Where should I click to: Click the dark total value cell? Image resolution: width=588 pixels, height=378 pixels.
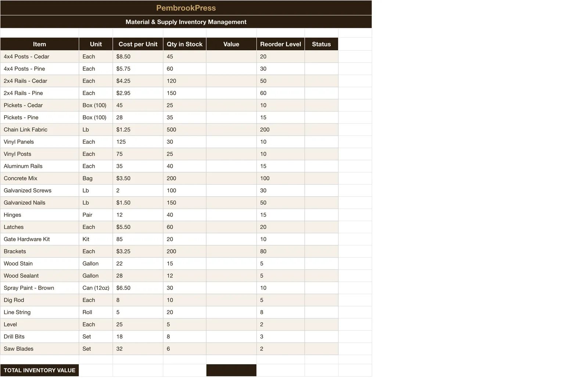click(x=231, y=370)
